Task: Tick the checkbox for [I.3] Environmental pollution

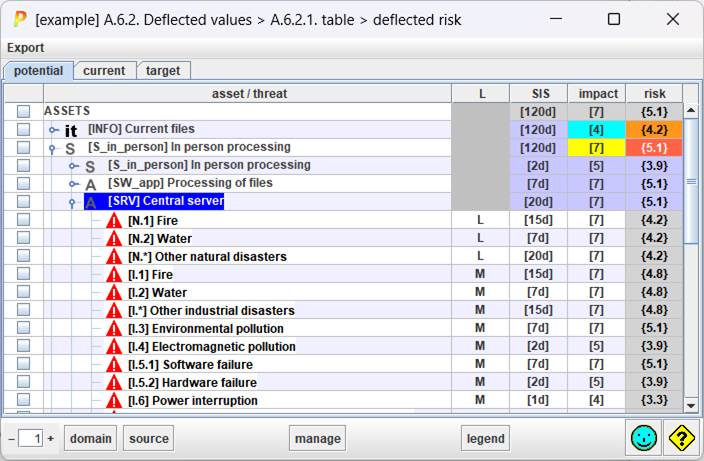Action: tap(23, 327)
